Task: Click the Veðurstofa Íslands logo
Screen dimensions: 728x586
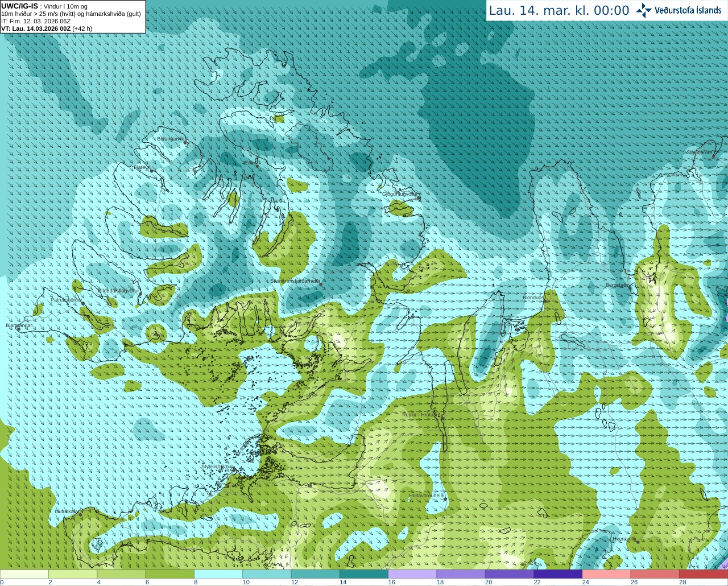Action: tap(679, 10)
